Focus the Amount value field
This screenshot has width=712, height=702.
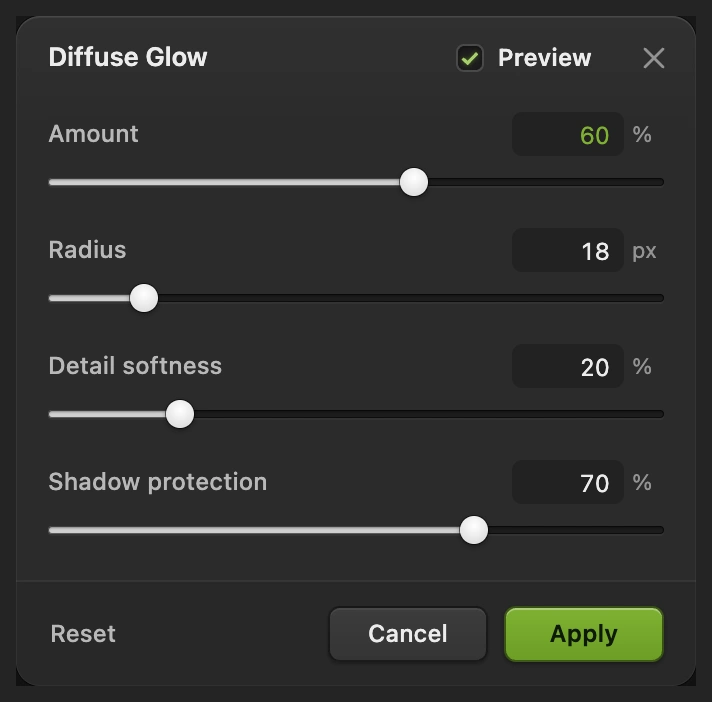pyautogui.click(x=568, y=134)
